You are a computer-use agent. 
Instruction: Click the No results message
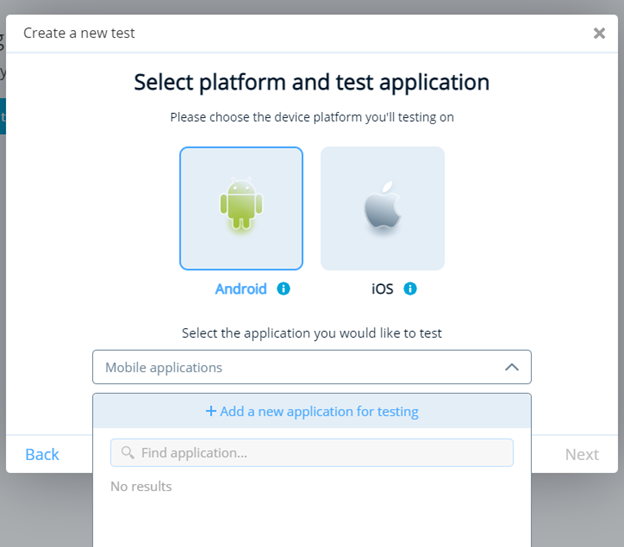[141, 486]
